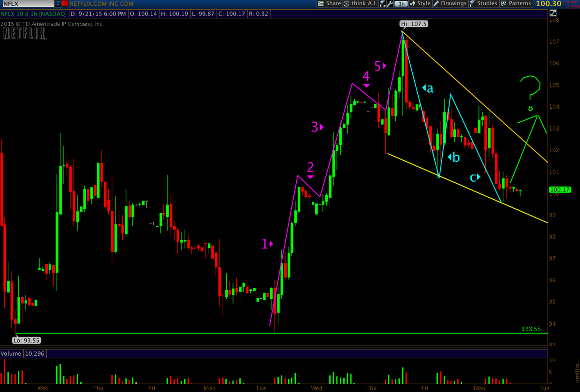Open the Style menu
The width and height of the screenshot is (580, 392).
tap(420, 3)
